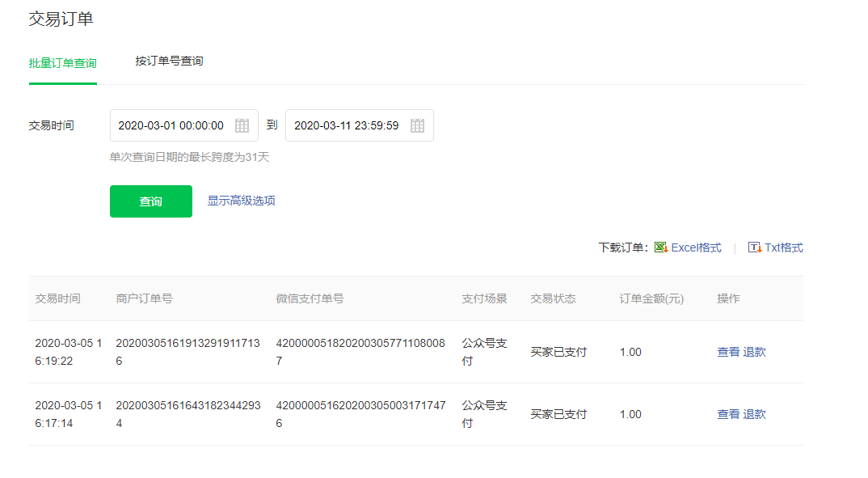Click the 交易时间 column header
Screen dimensions: 868x478
(57, 298)
